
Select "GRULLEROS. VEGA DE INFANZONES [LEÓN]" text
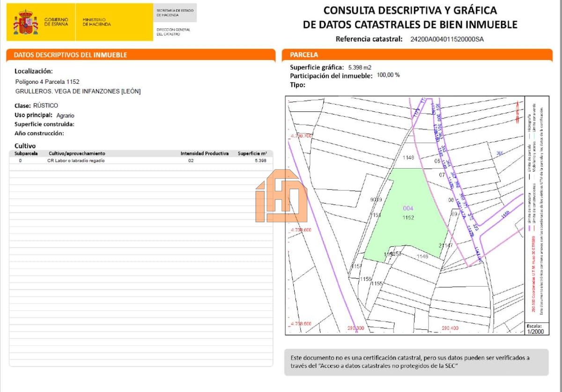click(78, 91)
